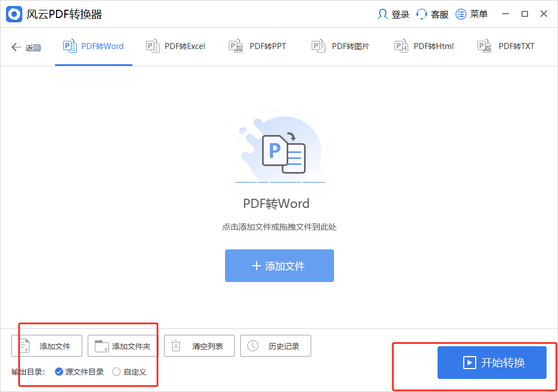Click the 返回 text label

(33, 47)
